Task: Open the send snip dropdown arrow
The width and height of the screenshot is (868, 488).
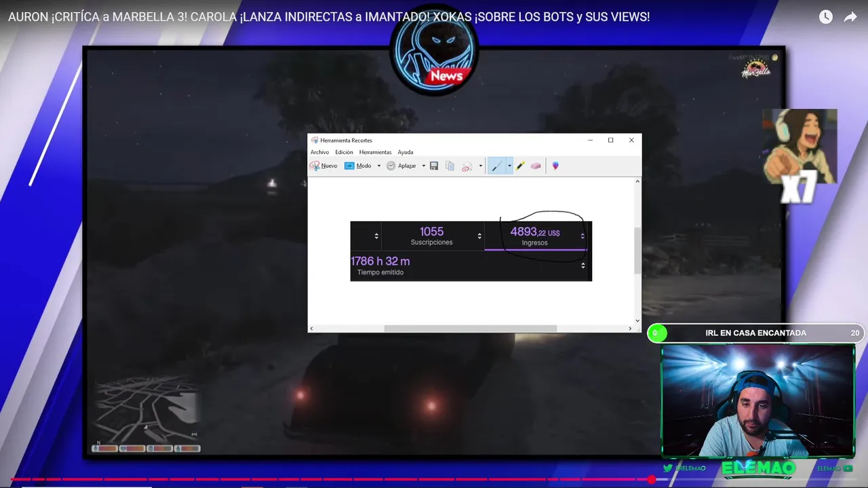Action: [x=480, y=166]
